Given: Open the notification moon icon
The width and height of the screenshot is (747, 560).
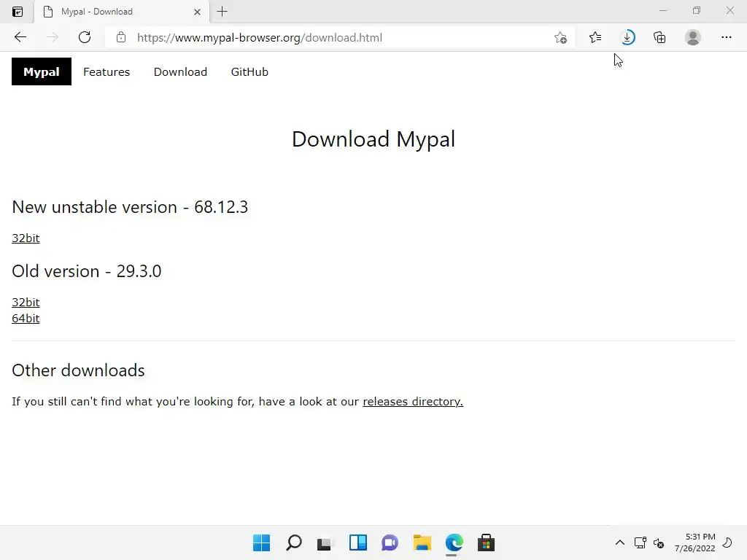Looking at the screenshot, I should point(727,542).
